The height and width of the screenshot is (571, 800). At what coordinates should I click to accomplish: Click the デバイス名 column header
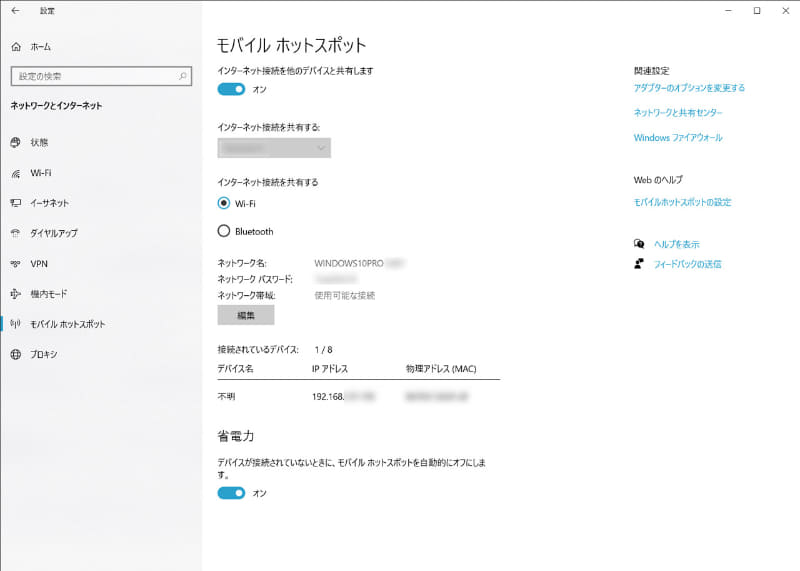(236, 369)
